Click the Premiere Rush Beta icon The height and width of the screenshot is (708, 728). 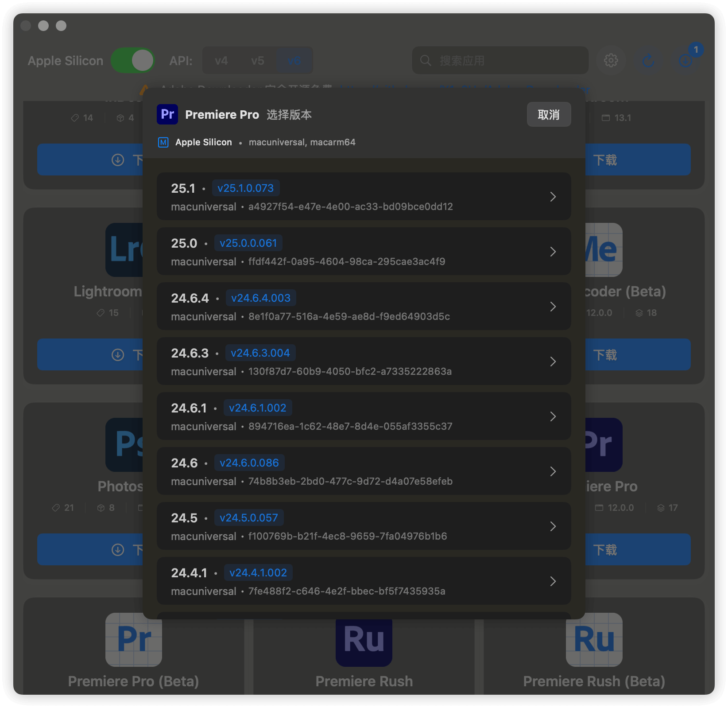pos(593,639)
